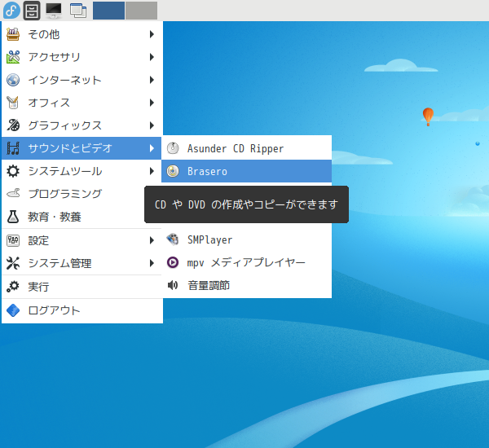This screenshot has height=448, width=489.
Task: Click the グラフィックス palette icon
Action: (x=13, y=125)
